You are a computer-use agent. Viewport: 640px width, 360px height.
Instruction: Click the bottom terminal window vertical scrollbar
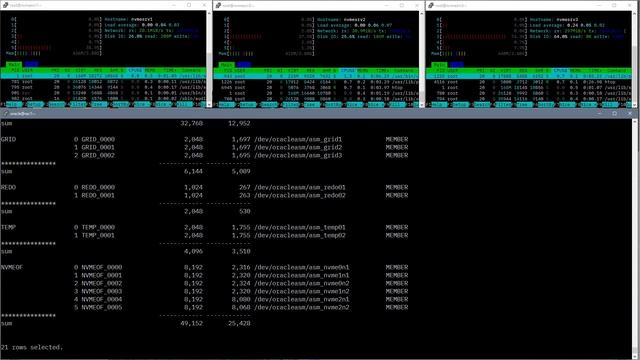click(635, 239)
